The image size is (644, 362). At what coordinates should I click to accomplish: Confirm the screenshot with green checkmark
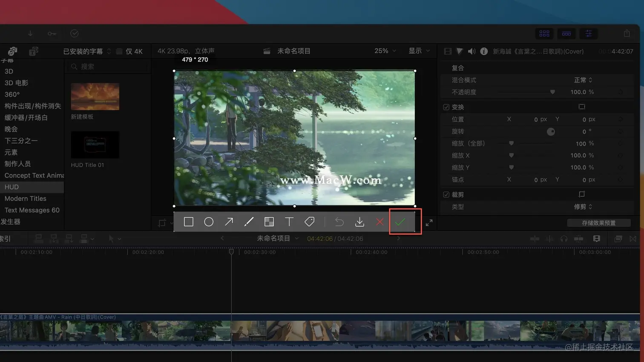coord(400,222)
